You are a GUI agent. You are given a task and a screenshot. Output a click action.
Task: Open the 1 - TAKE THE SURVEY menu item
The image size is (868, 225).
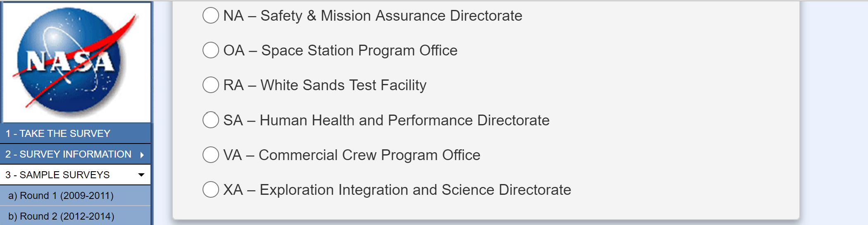[75, 134]
